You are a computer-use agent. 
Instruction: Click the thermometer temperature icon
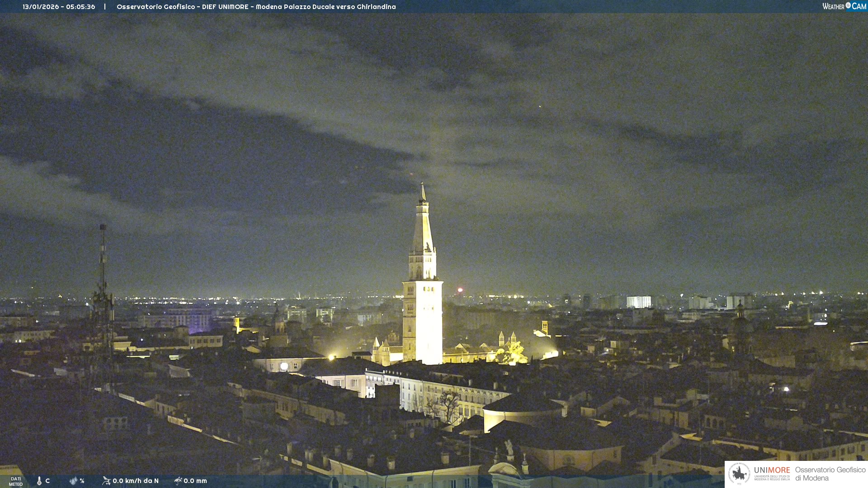39,481
